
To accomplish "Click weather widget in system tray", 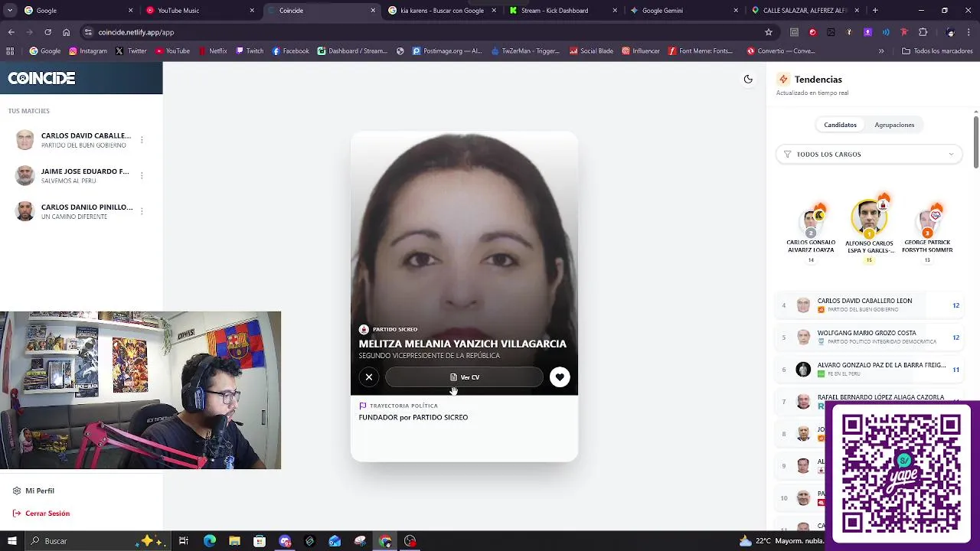I will click(782, 541).
